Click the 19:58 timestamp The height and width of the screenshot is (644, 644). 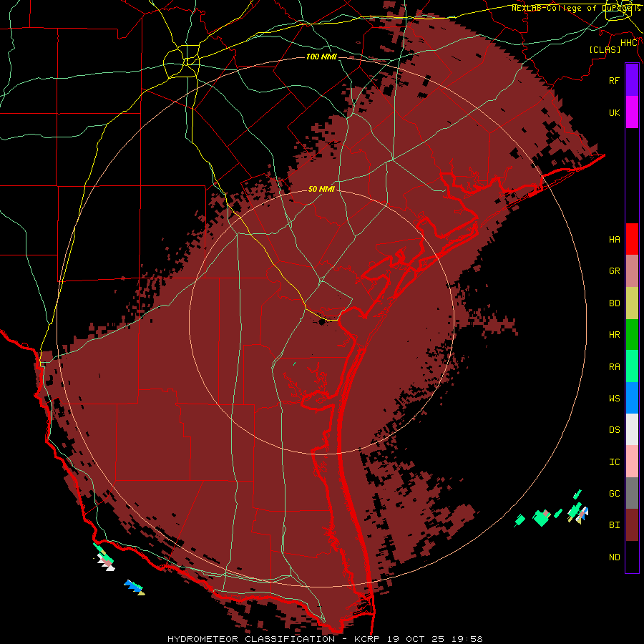[469, 639]
